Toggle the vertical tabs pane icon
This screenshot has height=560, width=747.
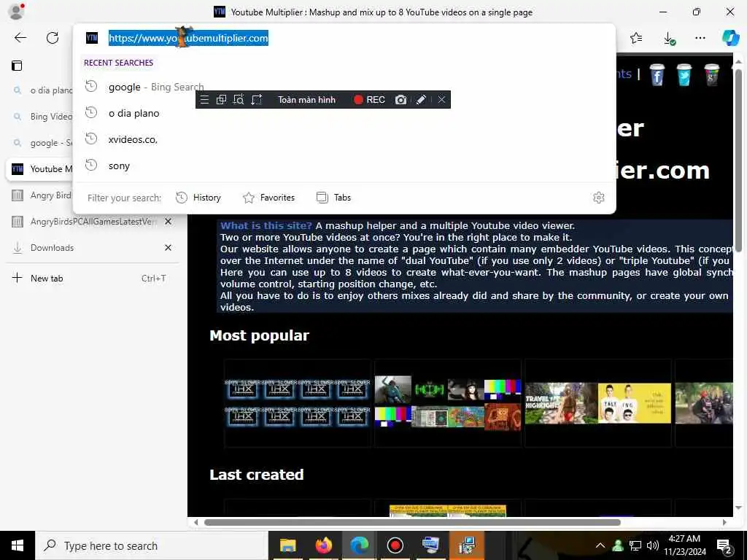[17, 66]
